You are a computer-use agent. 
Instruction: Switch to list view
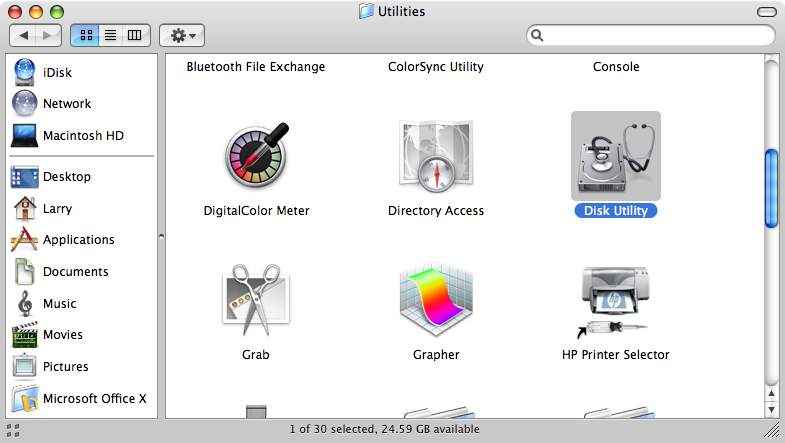[111, 35]
